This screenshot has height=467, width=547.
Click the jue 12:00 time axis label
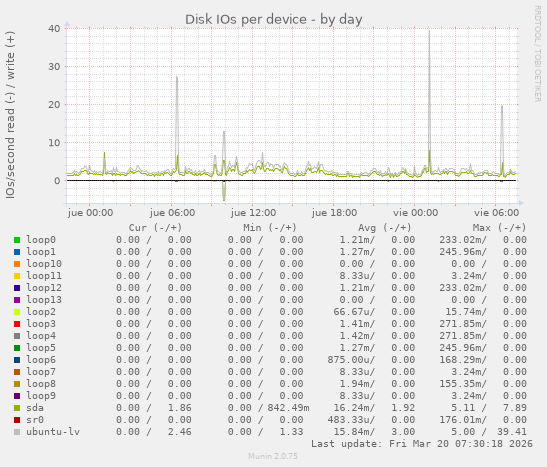tap(253, 213)
